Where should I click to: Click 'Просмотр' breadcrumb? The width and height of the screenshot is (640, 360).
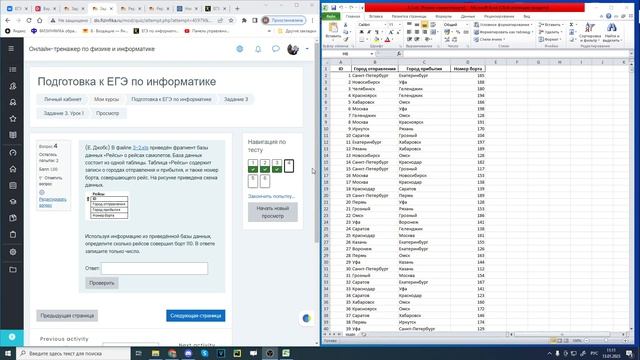(108, 113)
